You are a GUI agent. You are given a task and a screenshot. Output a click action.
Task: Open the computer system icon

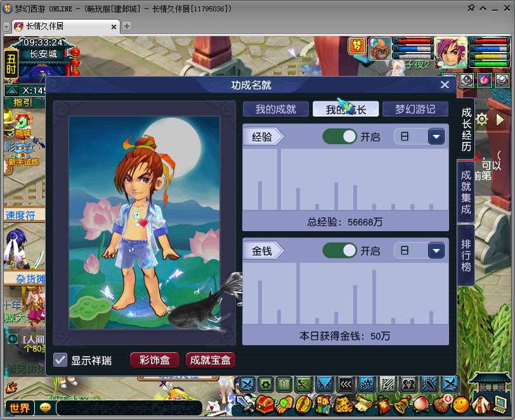500,405
